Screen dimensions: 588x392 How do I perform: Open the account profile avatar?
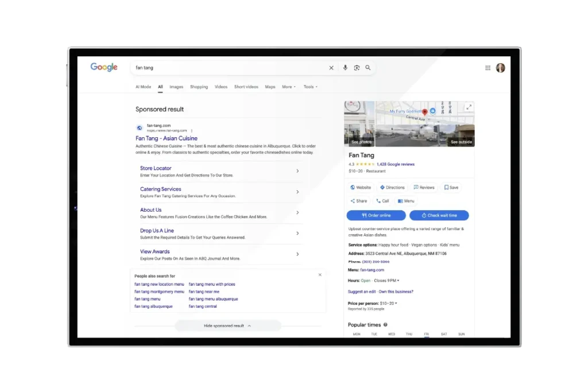click(501, 68)
